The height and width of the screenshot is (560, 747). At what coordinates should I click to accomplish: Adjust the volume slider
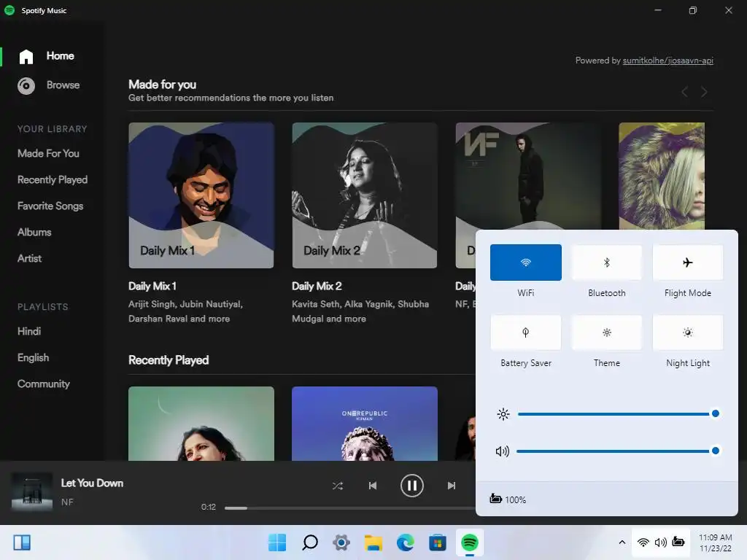(x=618, y=451)
